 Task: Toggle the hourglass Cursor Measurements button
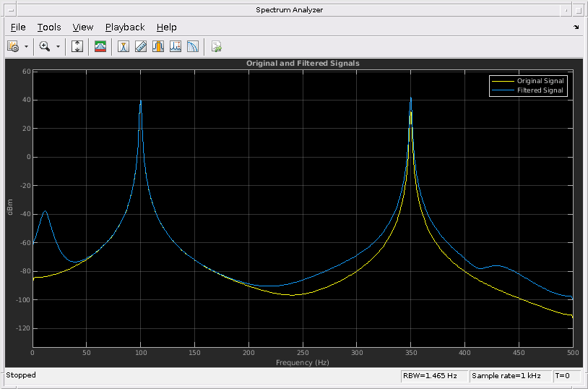124,46
